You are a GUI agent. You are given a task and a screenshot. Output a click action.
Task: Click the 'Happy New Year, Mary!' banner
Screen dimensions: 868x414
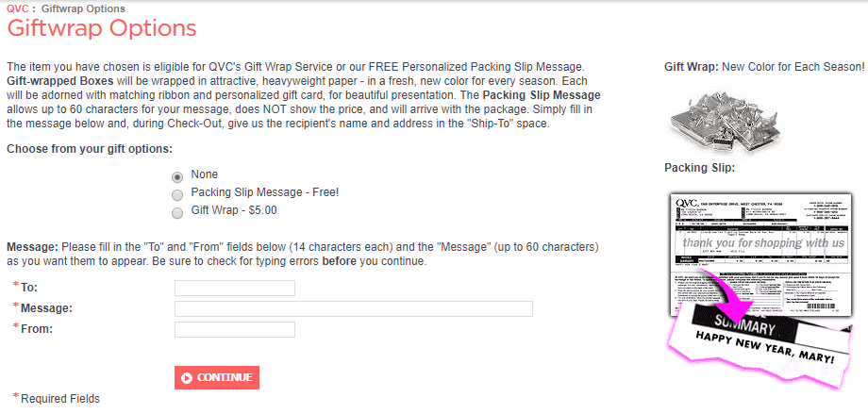pyautogui.click(x=764, y=347)
